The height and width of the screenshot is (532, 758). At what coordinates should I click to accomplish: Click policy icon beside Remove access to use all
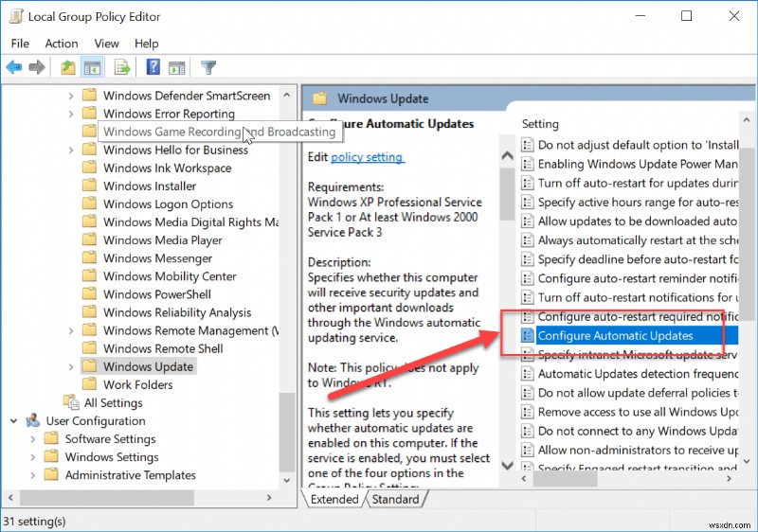(x=528, y=412)
